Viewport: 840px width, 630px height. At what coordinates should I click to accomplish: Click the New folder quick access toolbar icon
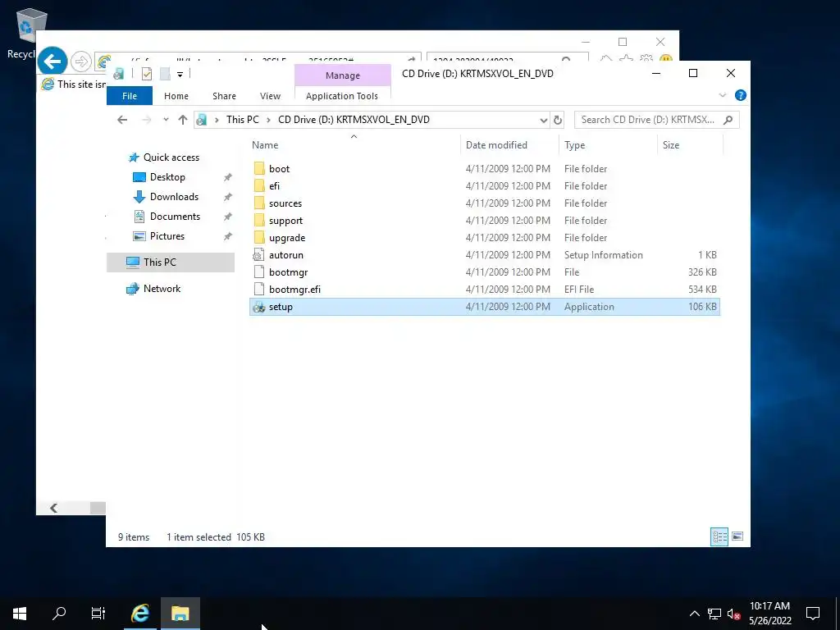tap(165, 74)
